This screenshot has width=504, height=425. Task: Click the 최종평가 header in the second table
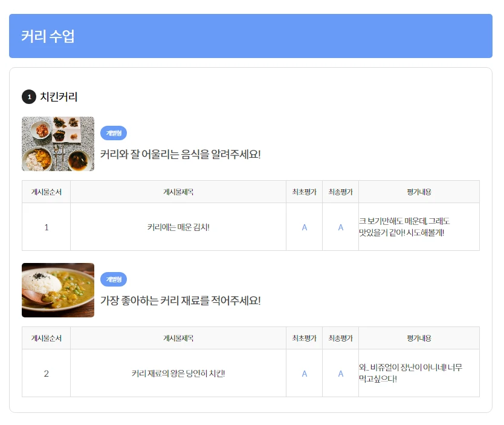(x=341, y=338)
